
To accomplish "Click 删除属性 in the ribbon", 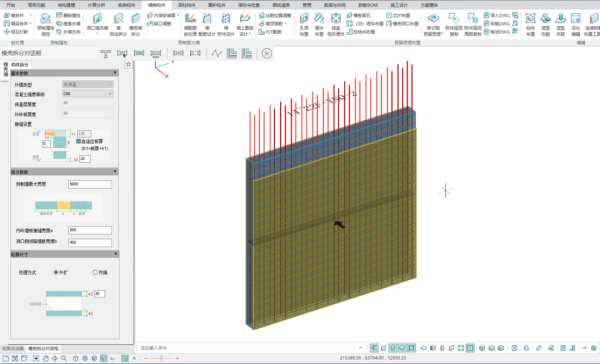I will click(68, 15).
